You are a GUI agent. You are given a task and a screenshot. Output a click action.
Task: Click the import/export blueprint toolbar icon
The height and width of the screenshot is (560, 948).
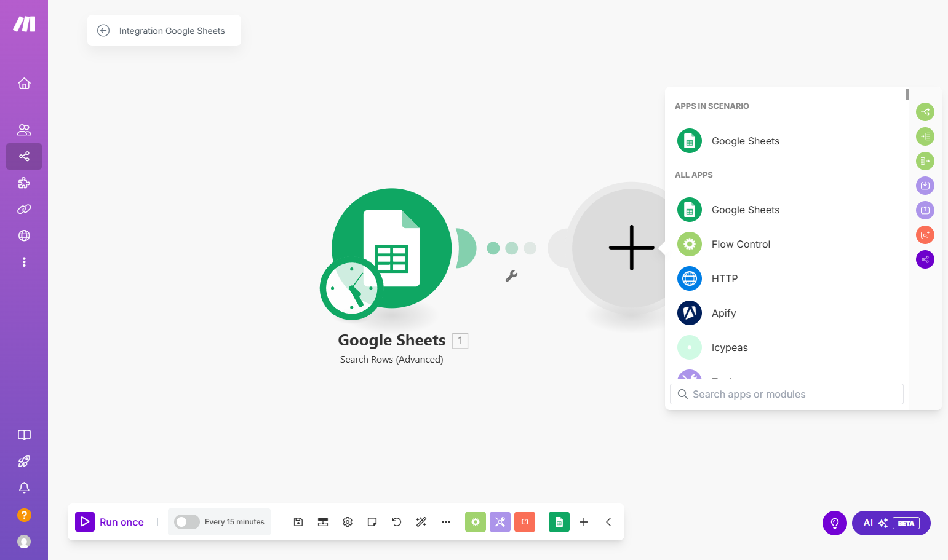pyautogui.click(x=323, y=522)
